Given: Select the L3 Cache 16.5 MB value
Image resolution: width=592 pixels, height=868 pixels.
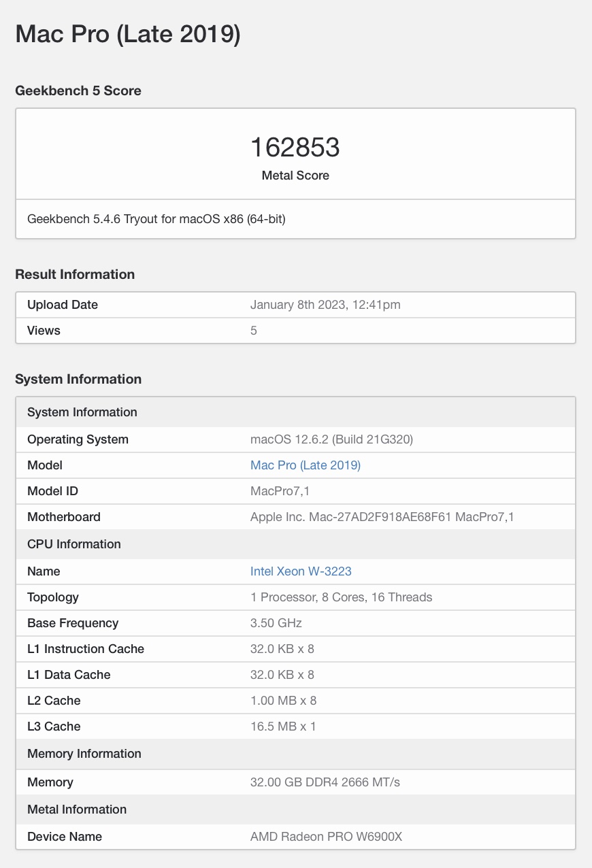Looking at the screenshot, I should (x=283, y=727).
